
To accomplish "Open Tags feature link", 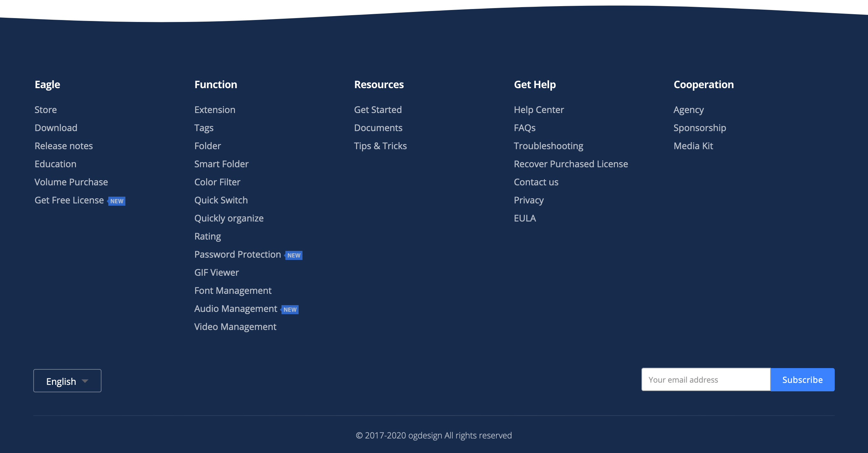I will tap(204, 128).
